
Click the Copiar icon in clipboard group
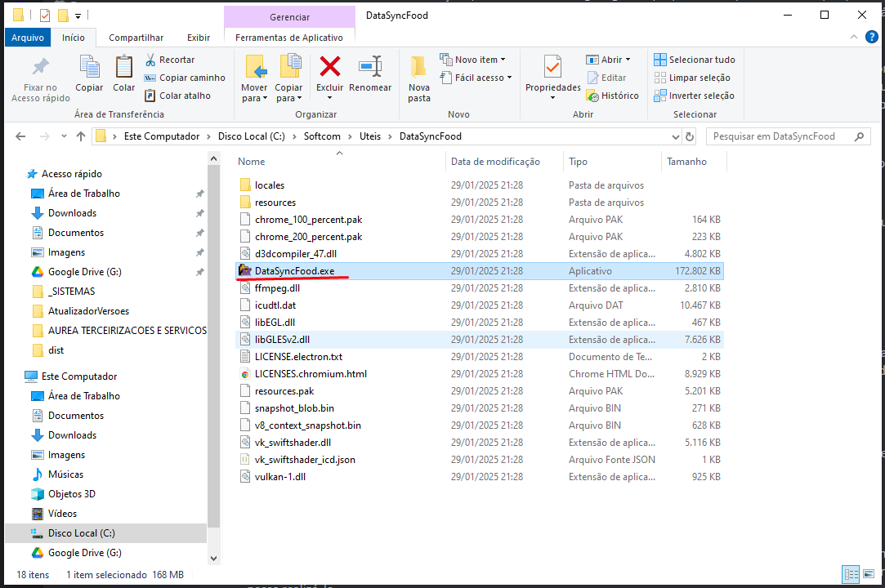click(89, 67)
